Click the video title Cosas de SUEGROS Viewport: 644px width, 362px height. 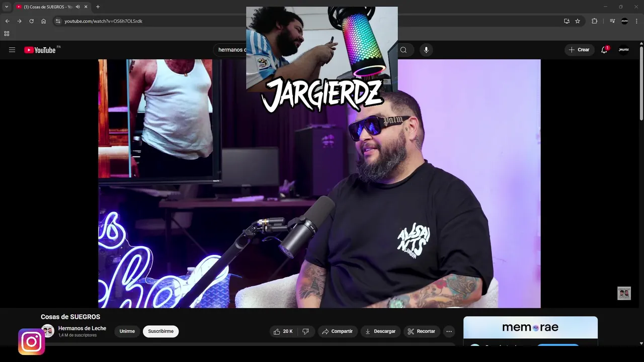coord(70,317)
